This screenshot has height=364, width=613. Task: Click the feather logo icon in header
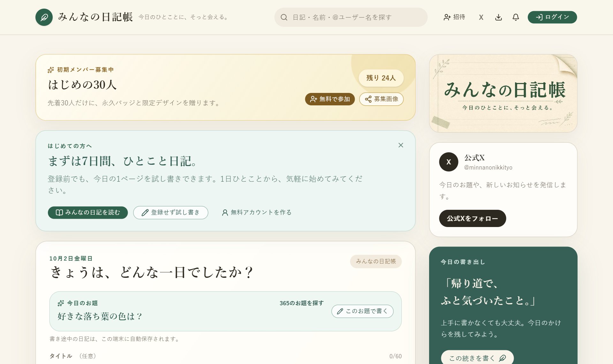(x=44, y=17)
